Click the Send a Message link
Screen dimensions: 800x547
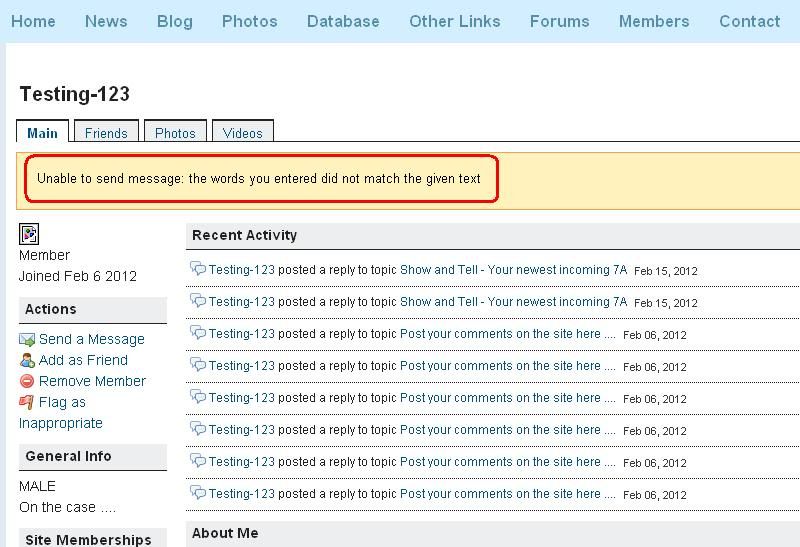(x=92, y=340)
